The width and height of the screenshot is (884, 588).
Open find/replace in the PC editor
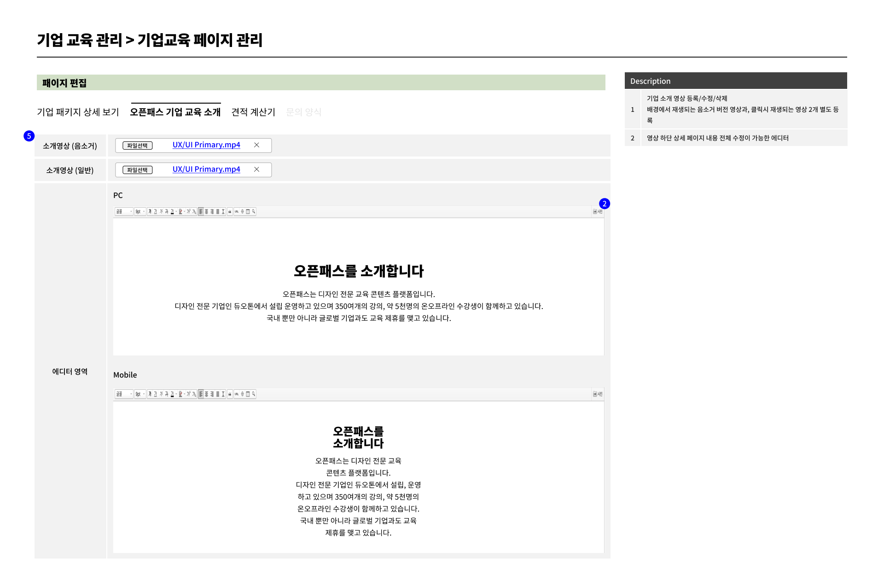pyautogui.click(x=253, y=211)
